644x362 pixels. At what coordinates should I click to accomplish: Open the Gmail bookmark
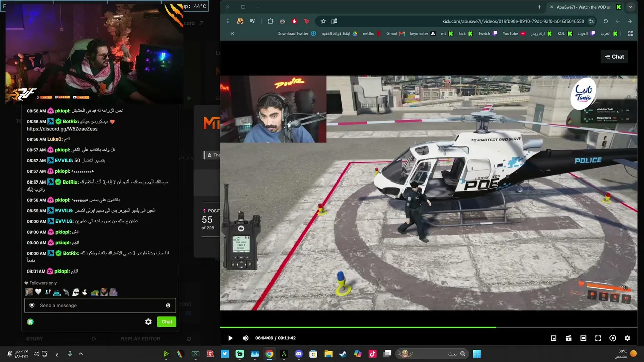point(395,34)
